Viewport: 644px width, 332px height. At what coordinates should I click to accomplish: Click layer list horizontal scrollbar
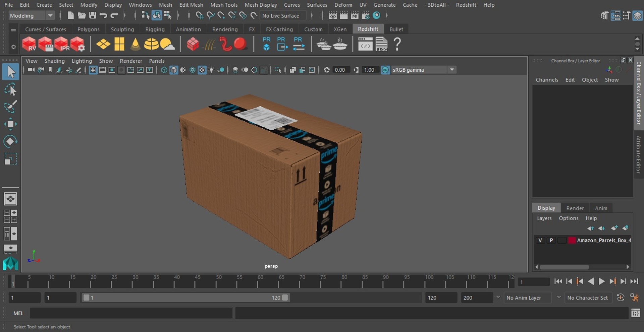click(565, 267)
